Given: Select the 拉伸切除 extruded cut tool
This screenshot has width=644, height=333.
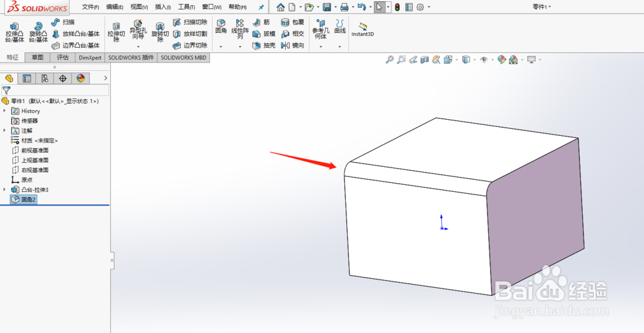Looking at the screenshot, I should click(116, 32).
